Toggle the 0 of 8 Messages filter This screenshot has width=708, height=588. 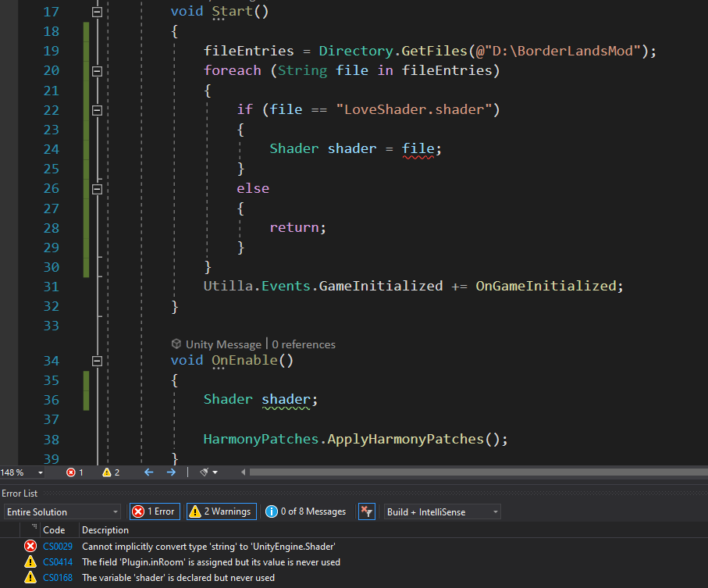click(x=305, y=511)
